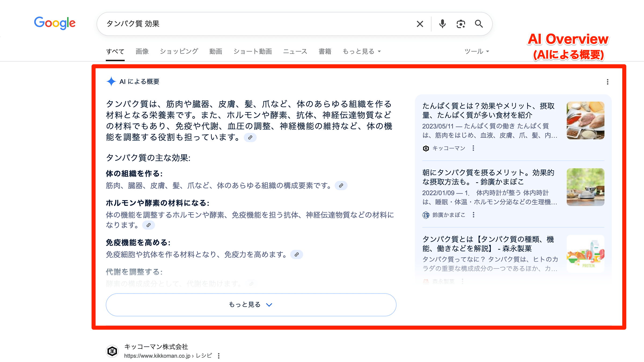Open AI overview three-dot options menu

[x=608, y=82]
